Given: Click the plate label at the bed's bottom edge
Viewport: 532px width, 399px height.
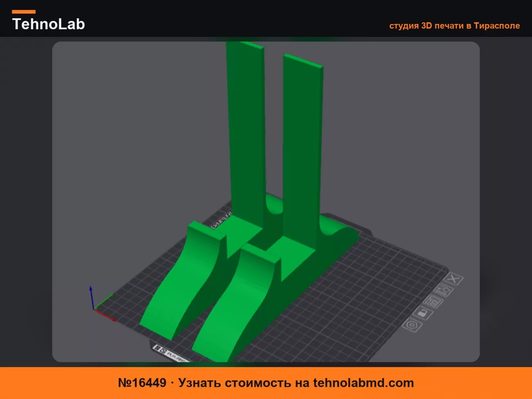Looking at the screenshot, I should [171, 354].
